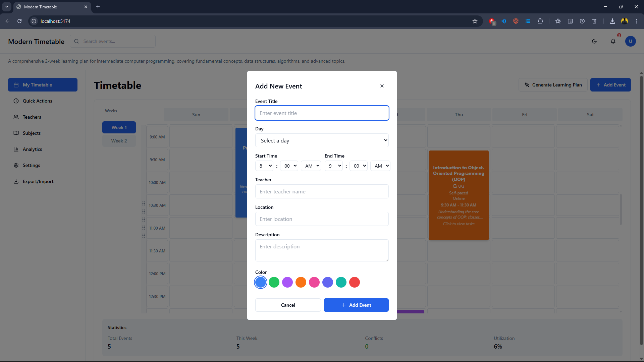Viewport: 644px width, 362px height.
Task: Open Export/Import in sidebar
Action: pos(38,181)
